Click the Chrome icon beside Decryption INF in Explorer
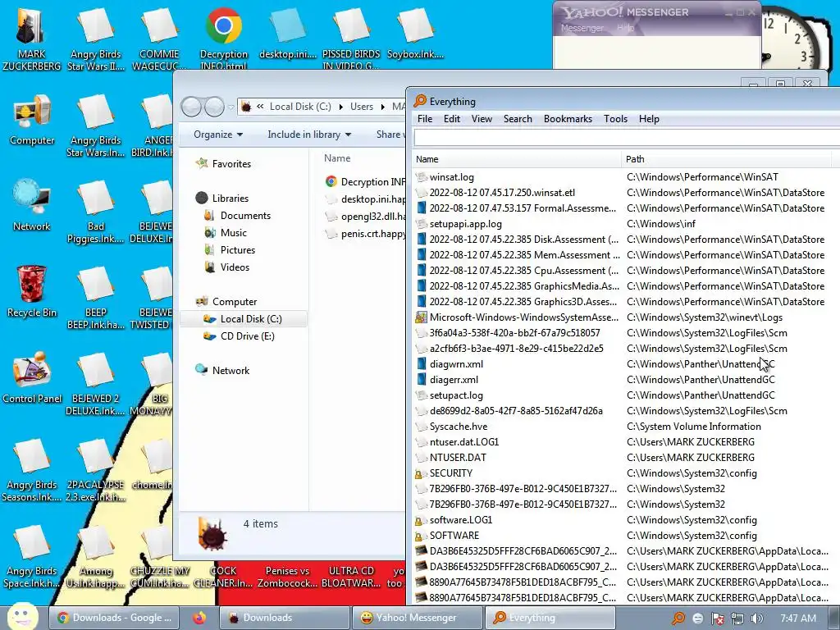The width and height of the screenshot is (840, 630). (x=331, y=181)
